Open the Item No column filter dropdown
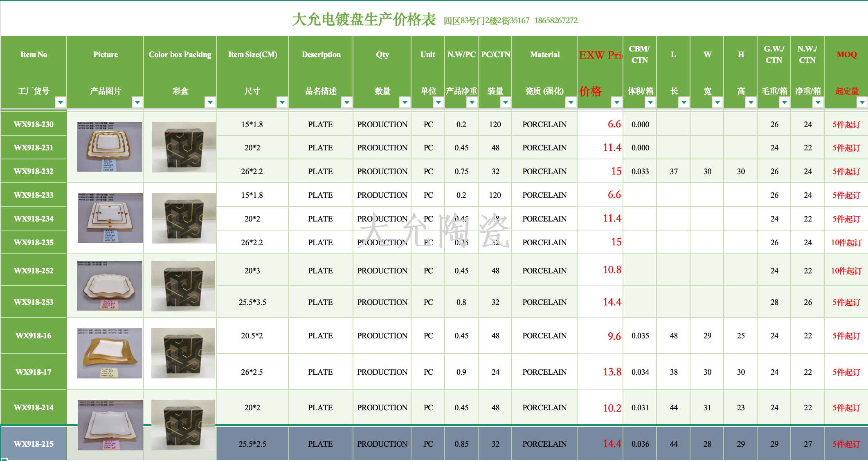Image resolution: width=868 pixels, height=461 pixels. 61,102
